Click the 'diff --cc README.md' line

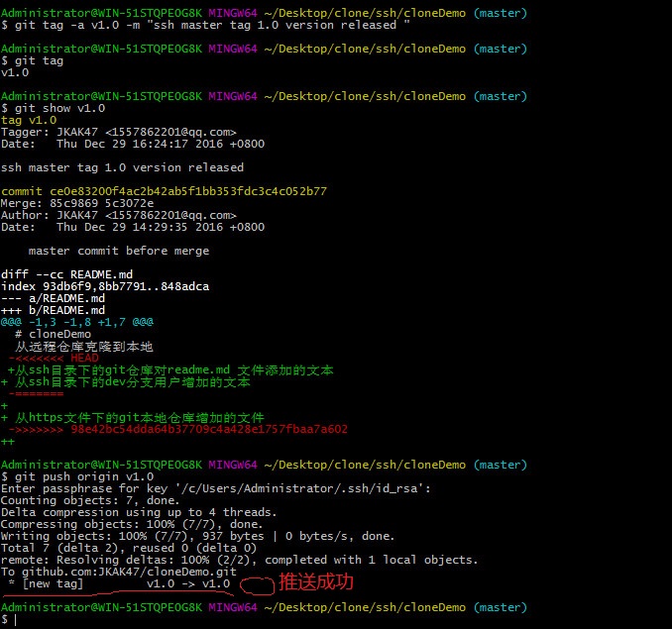click(x=66, y=274)
